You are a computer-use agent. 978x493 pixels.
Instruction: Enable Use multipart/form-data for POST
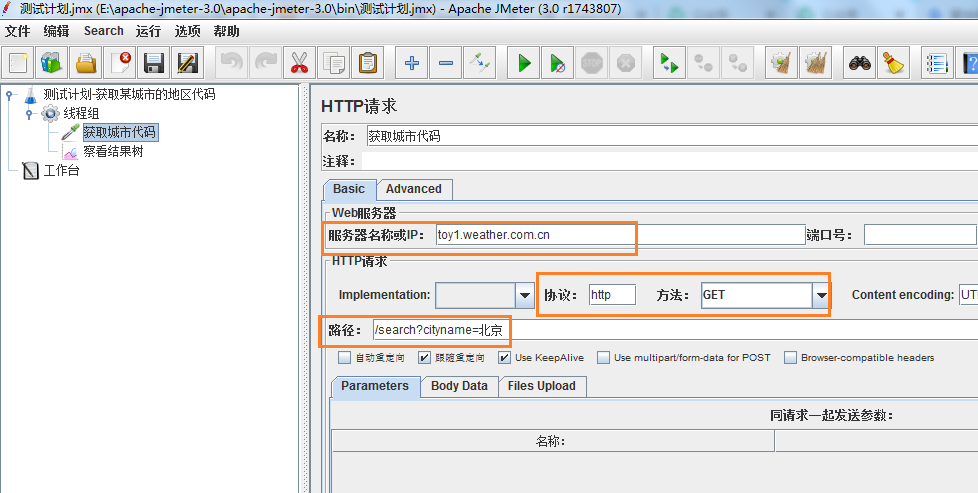(x=603, y=358)
